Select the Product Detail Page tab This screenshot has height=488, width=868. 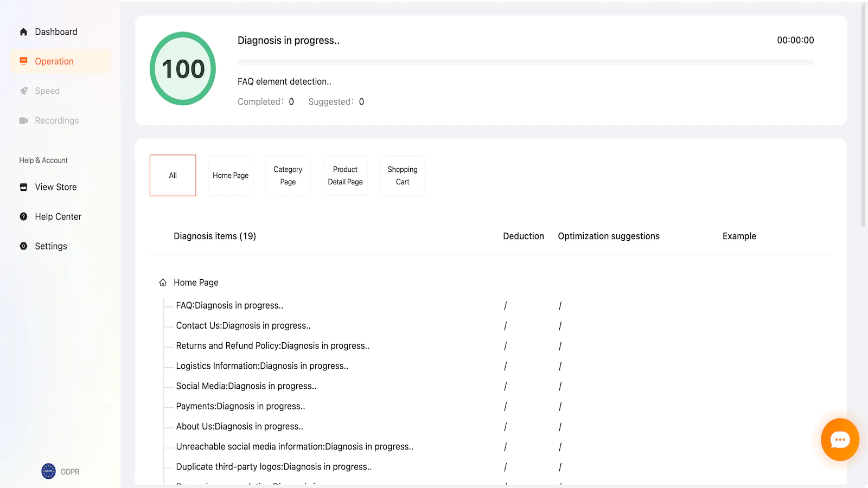[345, 175]
